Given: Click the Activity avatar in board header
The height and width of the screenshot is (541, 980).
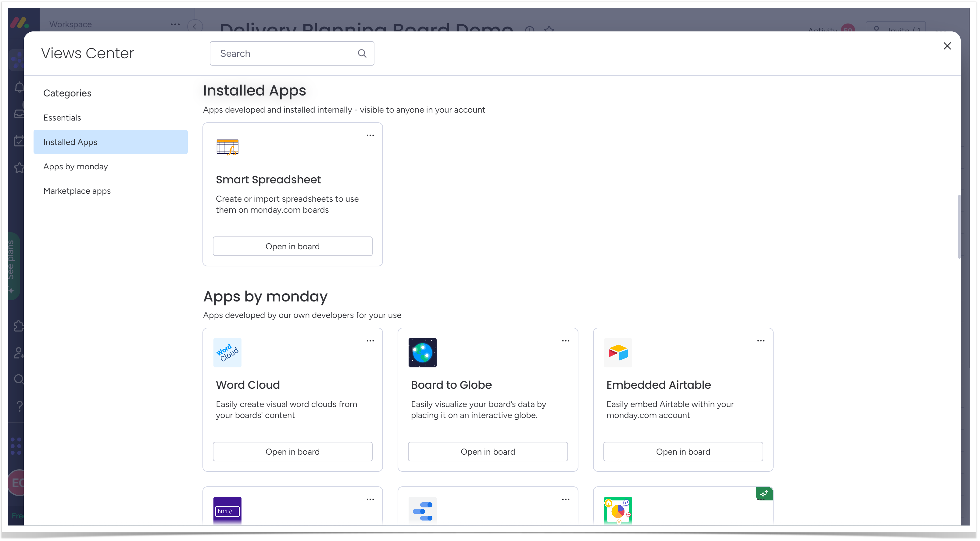Looking at the screenshot, I should click(x=848, y=29).
